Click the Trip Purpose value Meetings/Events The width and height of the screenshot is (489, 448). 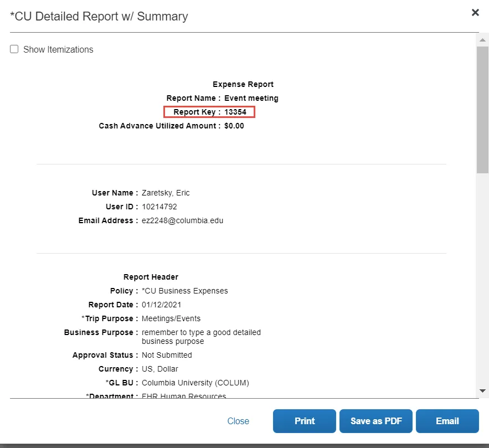click(171, 318)
